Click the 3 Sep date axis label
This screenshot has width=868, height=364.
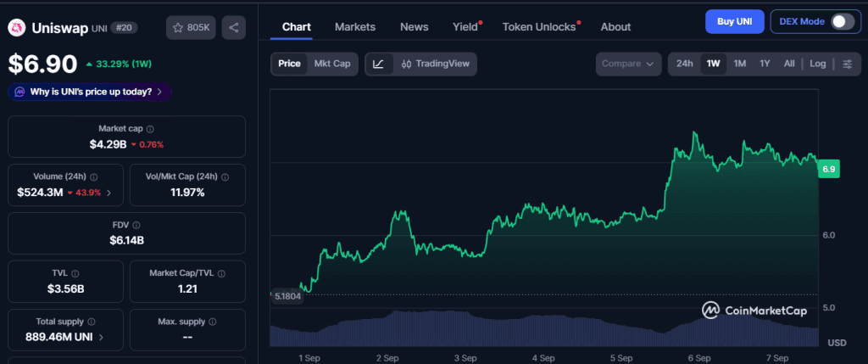tap(465, 358)
